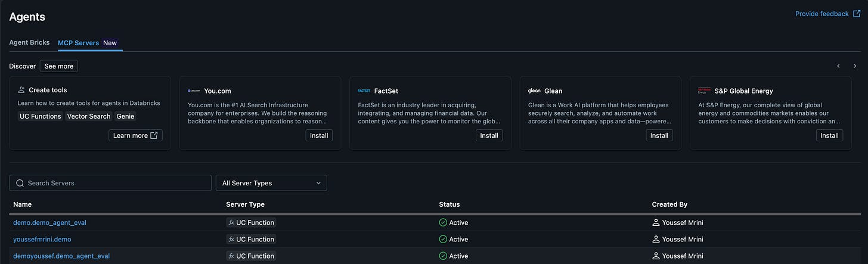This screenshot has height=264, width=868.
Task: Click the Agents page heading
Action: [27, 17]
